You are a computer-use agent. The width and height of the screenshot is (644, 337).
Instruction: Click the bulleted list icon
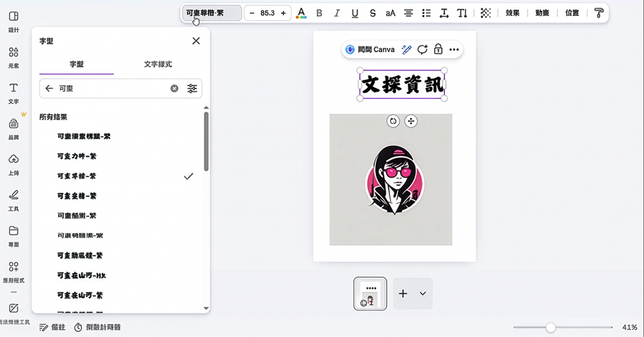(426, 13)
